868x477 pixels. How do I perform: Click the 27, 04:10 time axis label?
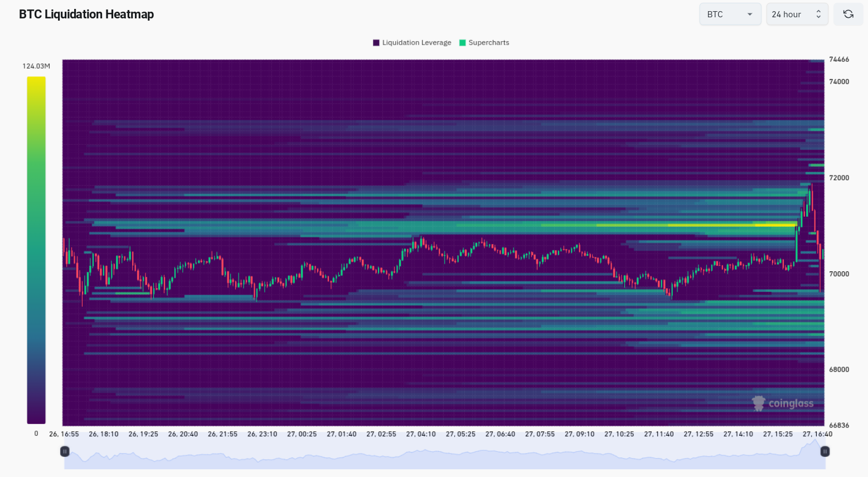(x=421, y=434)
